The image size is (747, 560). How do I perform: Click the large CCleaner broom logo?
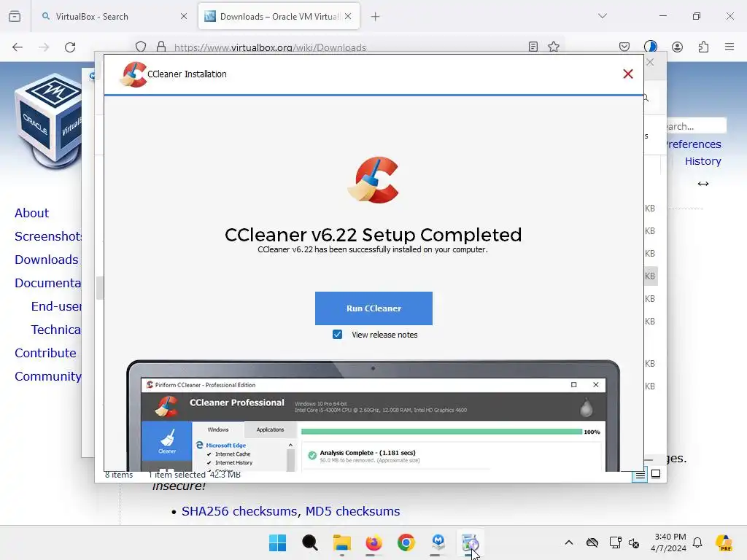[x=373, y=179]
